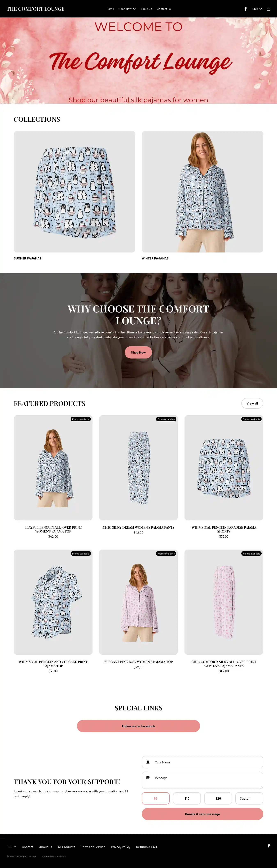Open Returns & FAQ footer link

(147, 847)
